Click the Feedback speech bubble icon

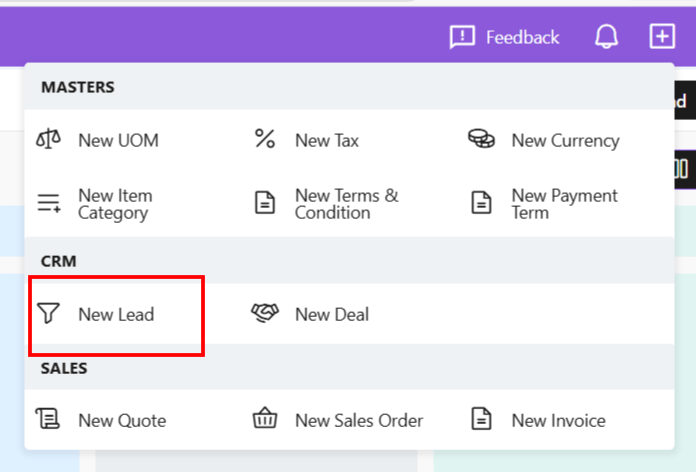462,37
